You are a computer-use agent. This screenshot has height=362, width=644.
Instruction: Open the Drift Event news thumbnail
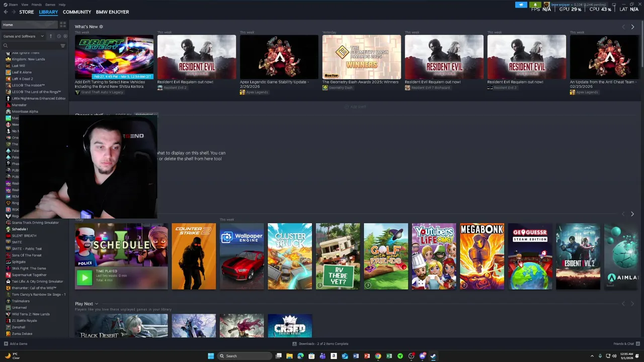tap(114, 57)
